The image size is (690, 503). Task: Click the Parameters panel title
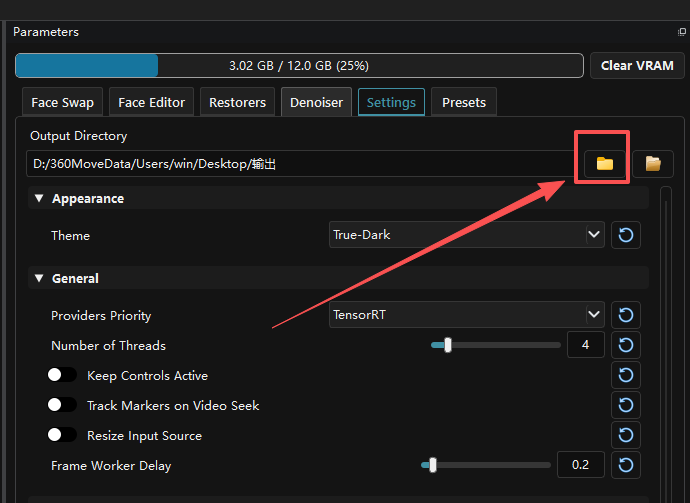click(x=46, y=32)
